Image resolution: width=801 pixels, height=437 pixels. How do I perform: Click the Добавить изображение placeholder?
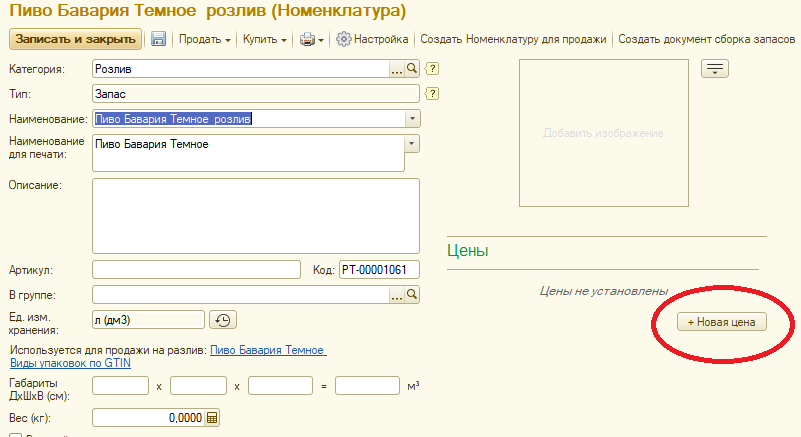coord(603,133)
